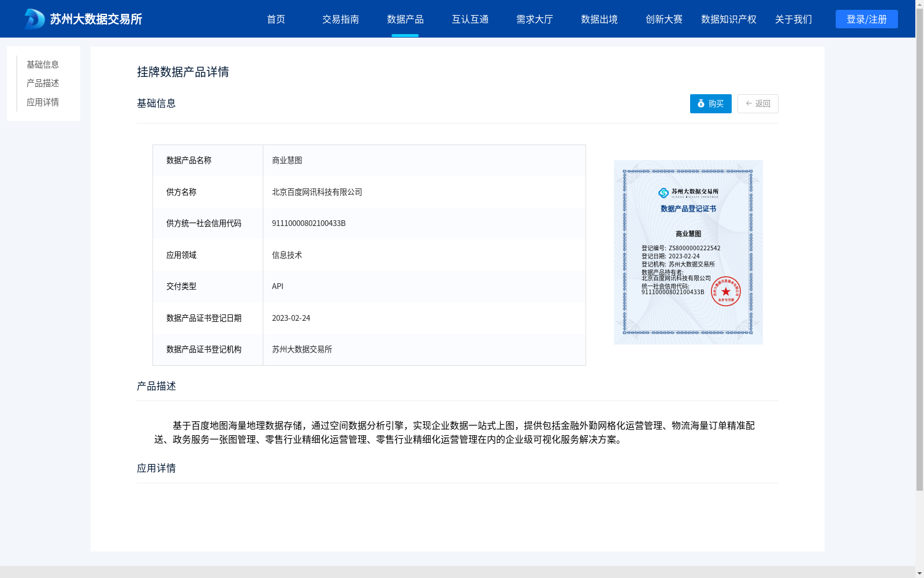Click the 数据产品证书登记机构 label
This screenshot has height=578, width=924.
(204, 349)
